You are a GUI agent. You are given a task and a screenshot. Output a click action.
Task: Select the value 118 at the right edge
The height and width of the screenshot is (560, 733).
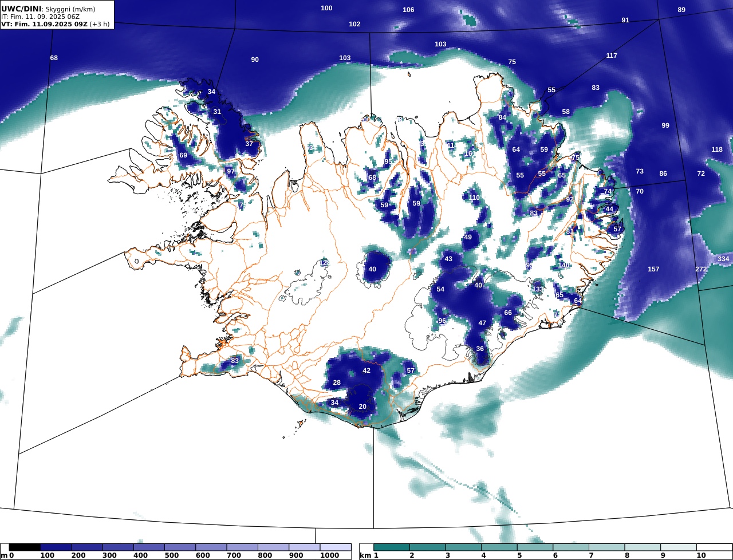(717, 149)
